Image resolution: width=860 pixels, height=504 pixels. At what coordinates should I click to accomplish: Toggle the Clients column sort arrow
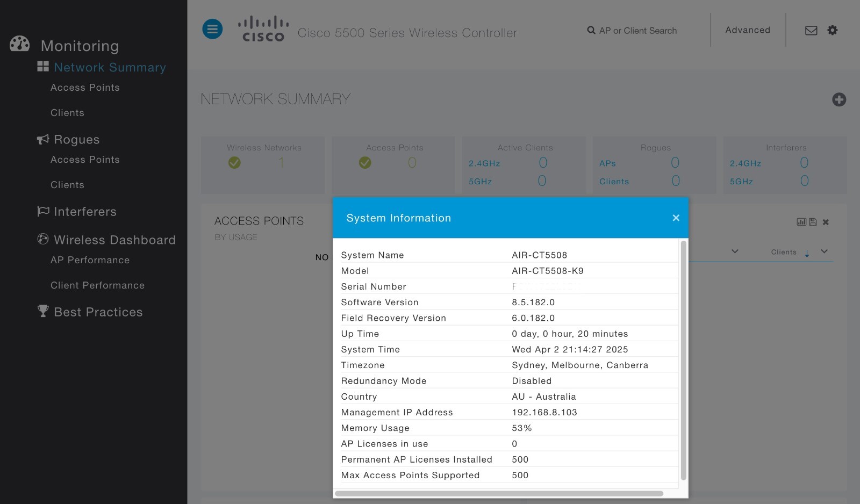[807, 253]
